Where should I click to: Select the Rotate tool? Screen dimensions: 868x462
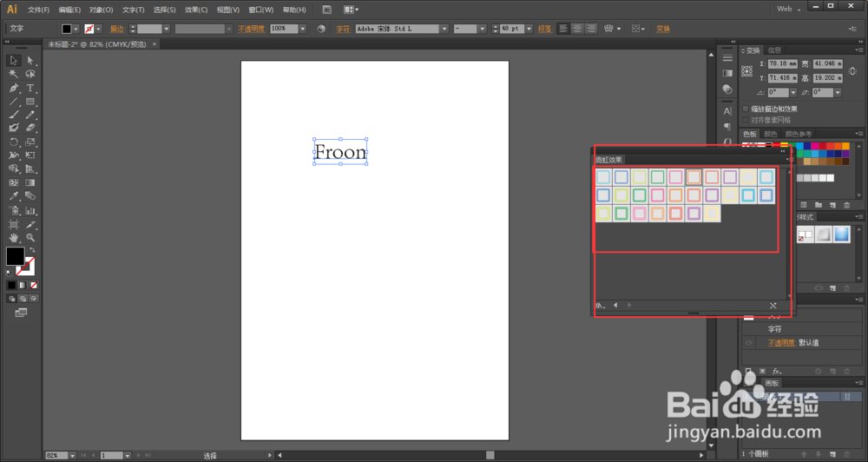[14, 142]
